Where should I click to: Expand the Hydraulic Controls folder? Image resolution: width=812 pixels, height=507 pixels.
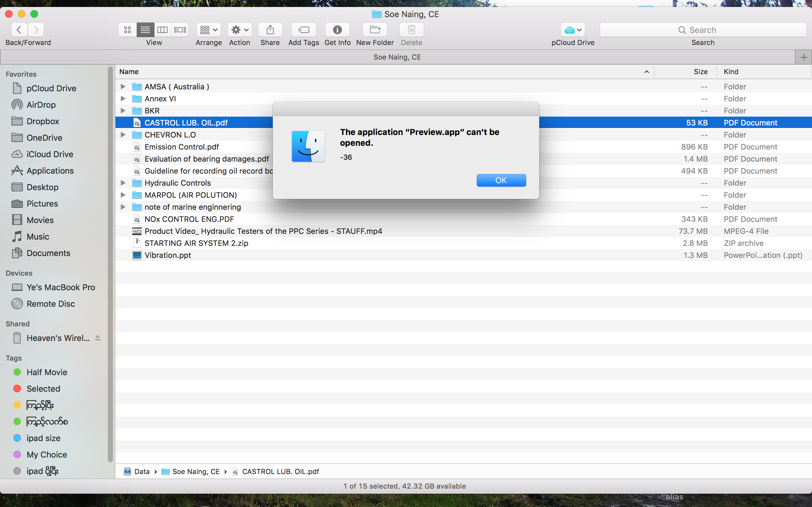click(123, 183)
